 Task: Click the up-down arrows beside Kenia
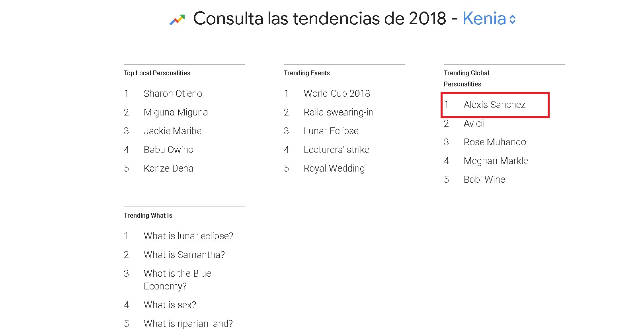tap(513, 20)
